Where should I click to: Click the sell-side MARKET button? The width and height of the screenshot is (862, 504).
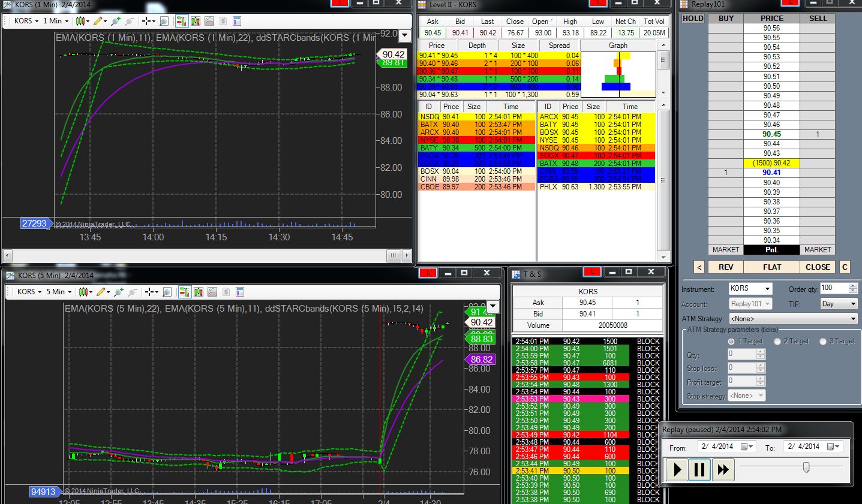point(818,250)
